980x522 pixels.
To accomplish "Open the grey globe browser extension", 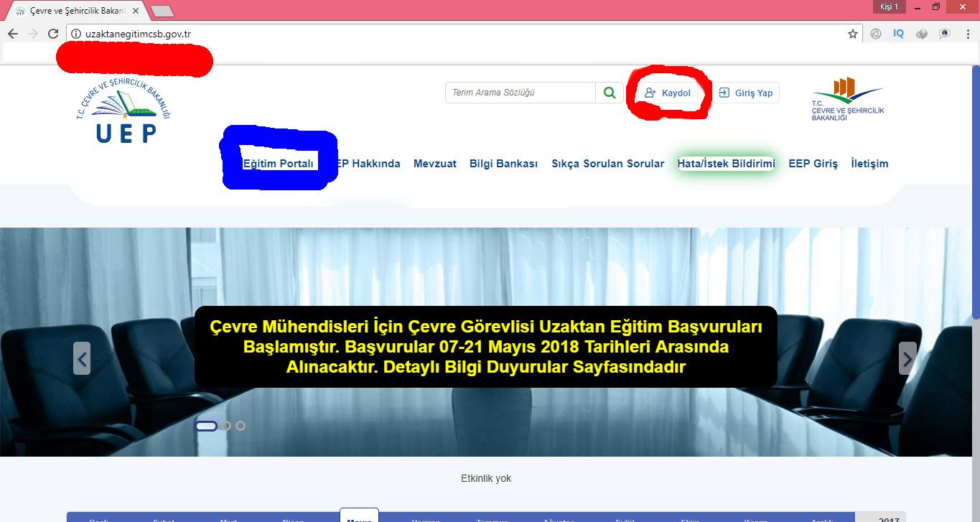I will click(x=922, y=34).
